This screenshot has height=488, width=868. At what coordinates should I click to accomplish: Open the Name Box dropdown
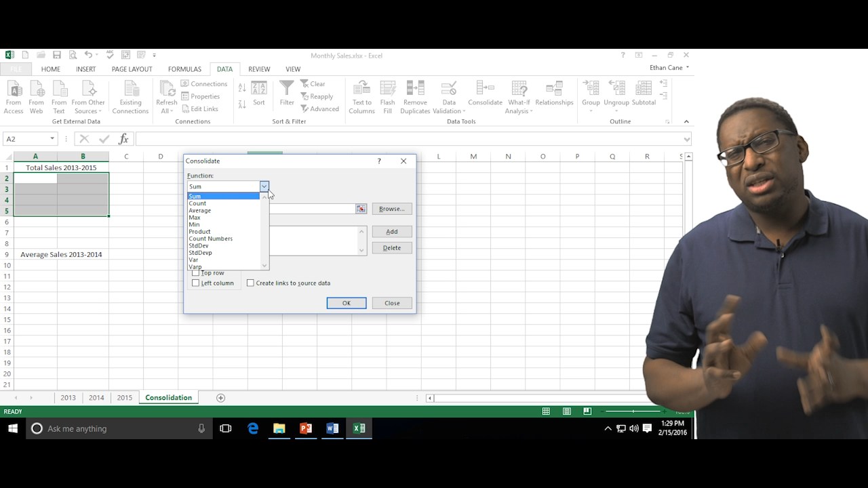pyautogui.click(x=52, y=139)
